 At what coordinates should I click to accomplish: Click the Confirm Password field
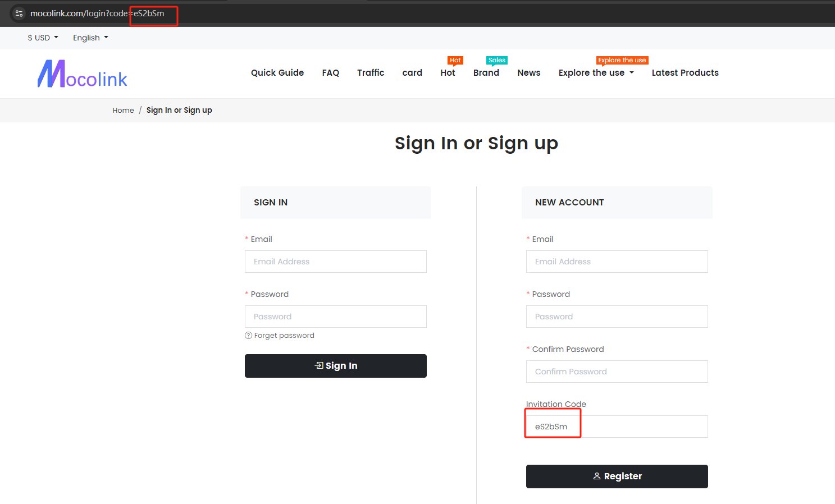[617, 372]
